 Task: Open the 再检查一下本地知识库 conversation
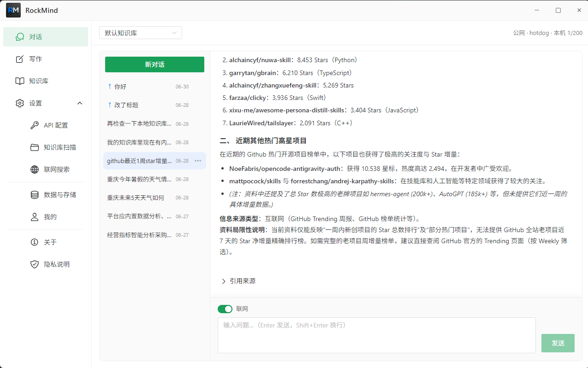click(154, 124)
